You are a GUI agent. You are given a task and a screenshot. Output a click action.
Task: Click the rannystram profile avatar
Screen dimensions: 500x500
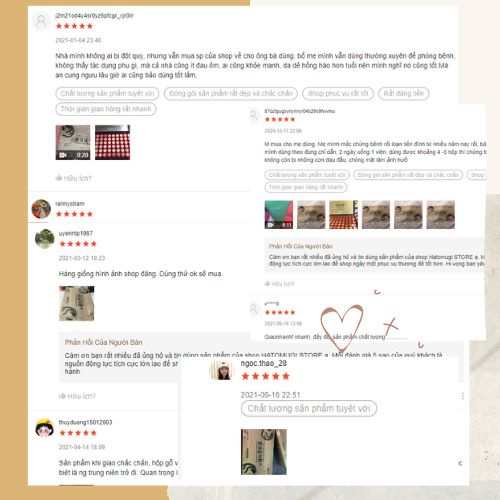point(41,209)
